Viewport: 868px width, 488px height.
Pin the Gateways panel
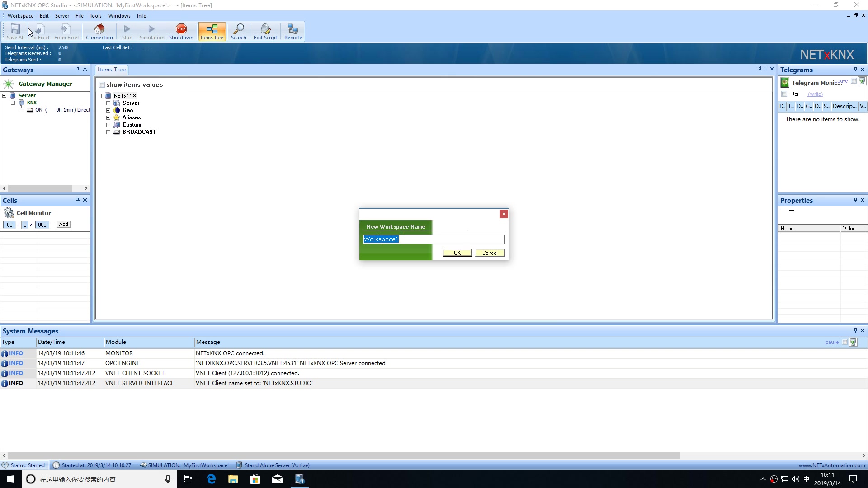click(78, 70)
